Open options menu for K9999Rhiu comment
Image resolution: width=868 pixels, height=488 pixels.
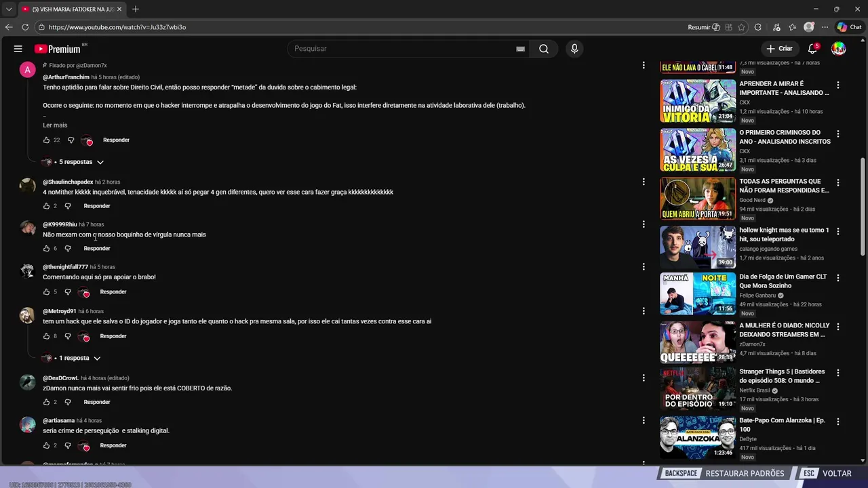644,224
